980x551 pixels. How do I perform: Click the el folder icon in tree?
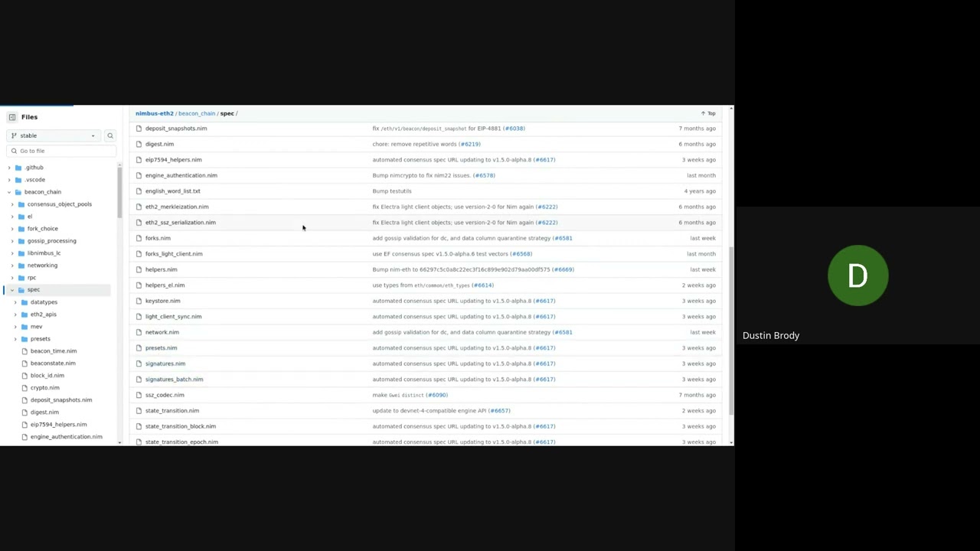tap(21, 217)
